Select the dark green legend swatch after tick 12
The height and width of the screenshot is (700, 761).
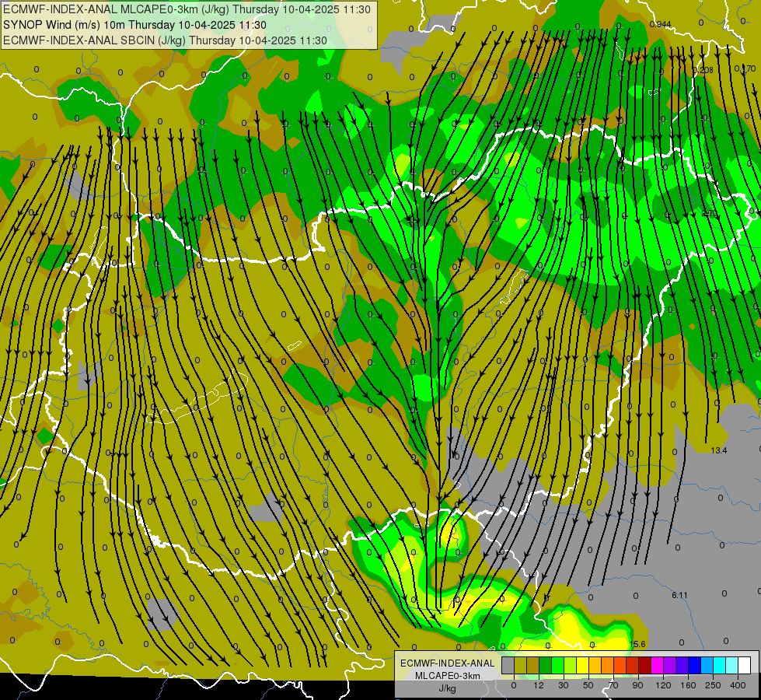[x=546, y=665]
